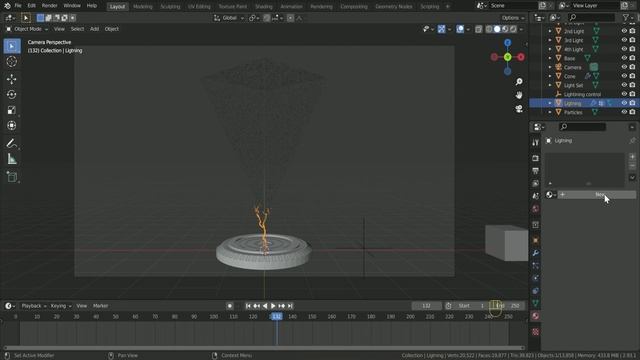Expand the Cone item in outliner

pos(550,76)
